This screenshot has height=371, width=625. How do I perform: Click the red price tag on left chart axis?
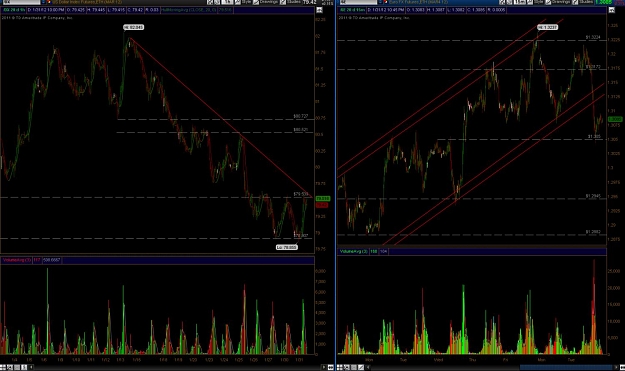tap(322, 205)
